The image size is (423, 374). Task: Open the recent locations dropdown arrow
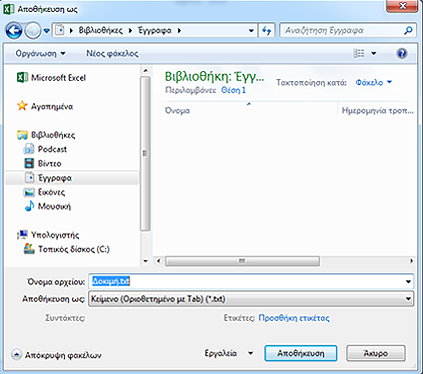coord(47,31)
